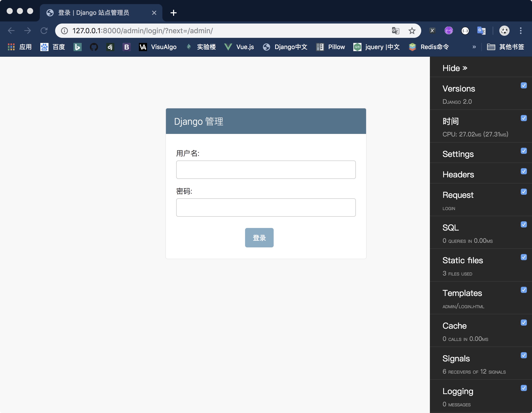Uncheck the Versions panel checkbox
This screenshot has height=413, width=532.
click(x=524, y=85)
